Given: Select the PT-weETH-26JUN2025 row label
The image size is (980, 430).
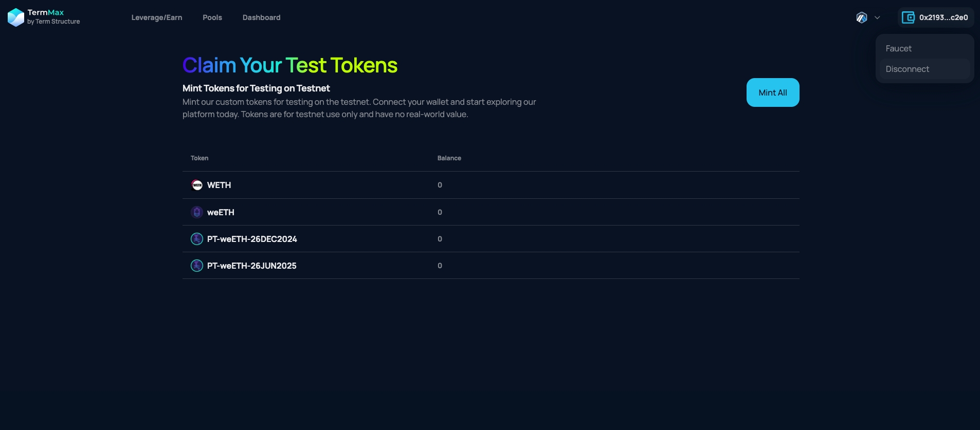Looking at the screenshot, I should click(251, 266).
